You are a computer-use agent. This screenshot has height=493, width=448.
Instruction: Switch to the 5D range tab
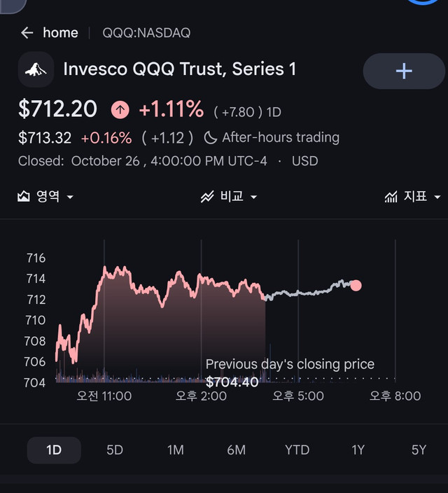coord(115,450)
